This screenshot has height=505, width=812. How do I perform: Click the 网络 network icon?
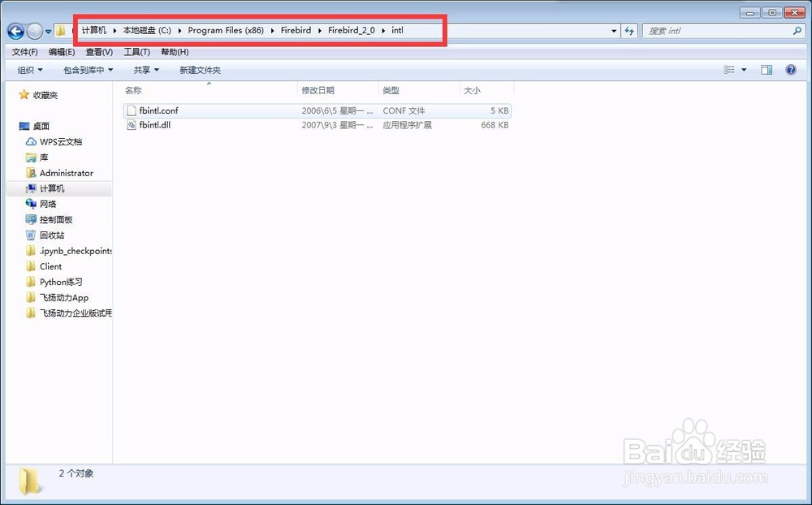click(31, 204)
